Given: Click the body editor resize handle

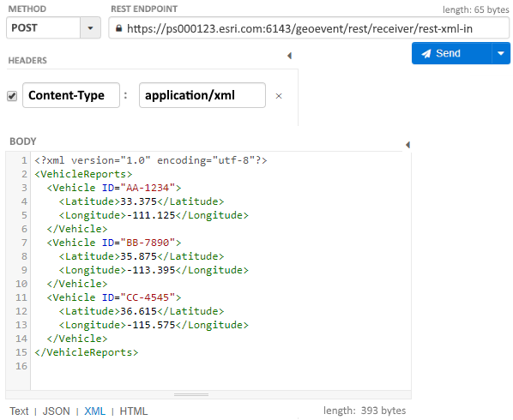Looking at the screenshot, I should [x=191, y=394].
